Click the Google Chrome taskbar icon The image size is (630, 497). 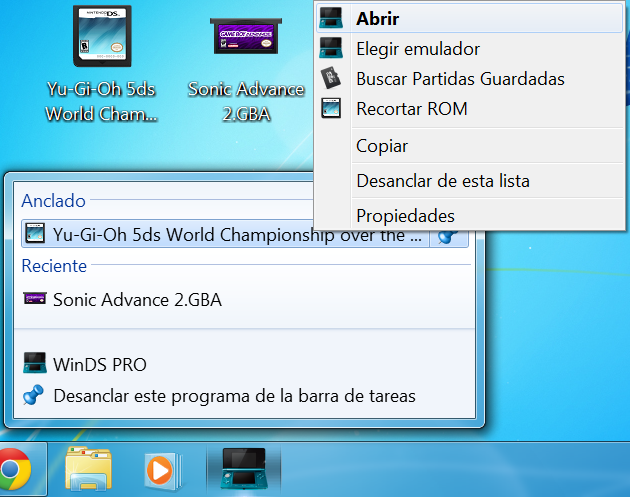tap(15, 469)
